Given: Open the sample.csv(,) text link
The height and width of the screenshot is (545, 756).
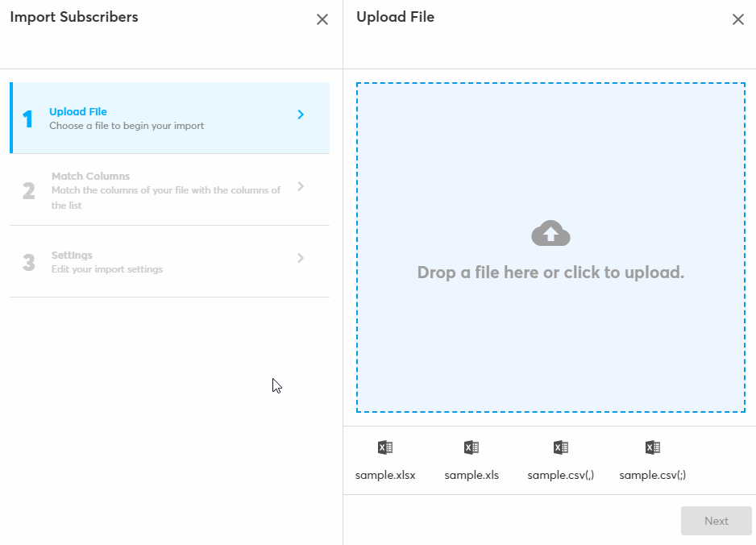Looking at the screenshot, I should coord(561,475).
